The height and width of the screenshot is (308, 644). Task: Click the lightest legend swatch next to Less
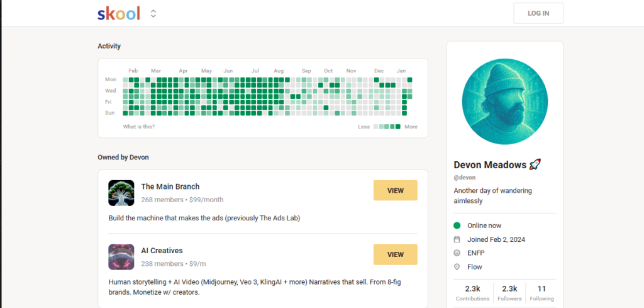(x=376, y=127)
